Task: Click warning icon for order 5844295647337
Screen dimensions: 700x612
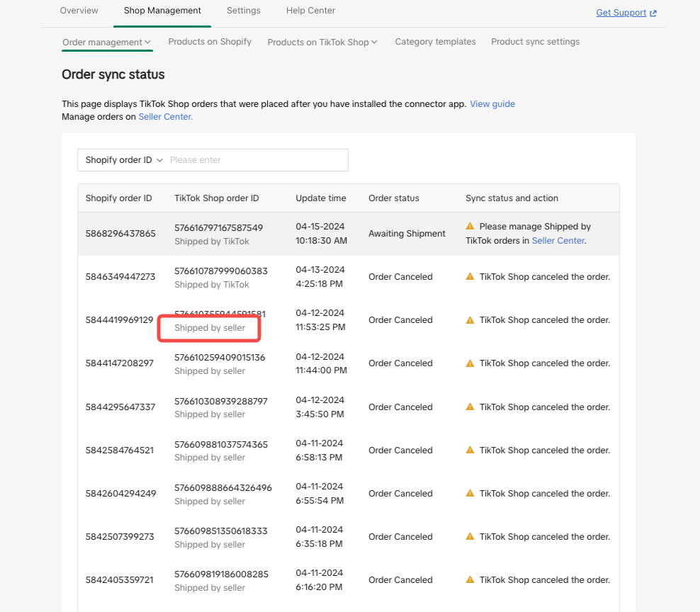Action: point(470,407)
